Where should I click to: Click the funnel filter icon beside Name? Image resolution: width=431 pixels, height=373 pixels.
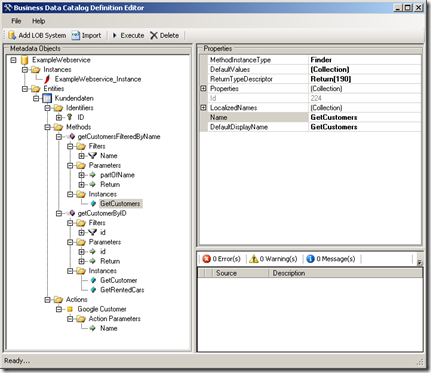[x=93, y=156]
